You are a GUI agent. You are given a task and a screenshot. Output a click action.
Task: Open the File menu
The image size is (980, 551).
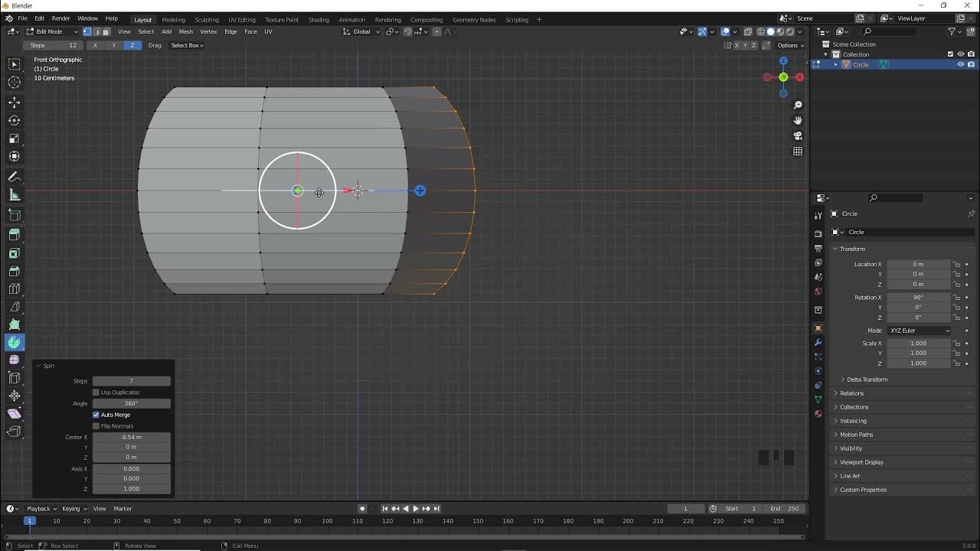point(22,18)
